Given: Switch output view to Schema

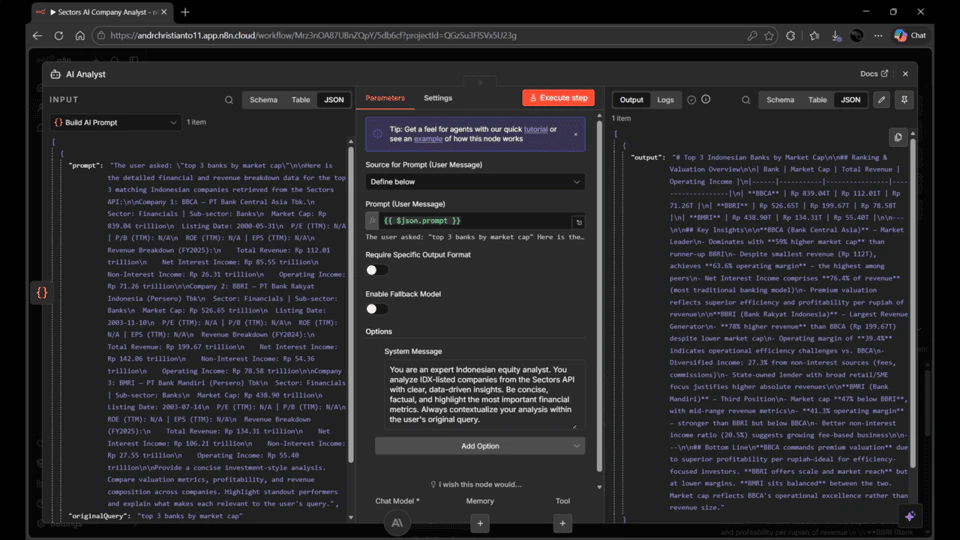Looking at the screenshot, I should [780, 100].
